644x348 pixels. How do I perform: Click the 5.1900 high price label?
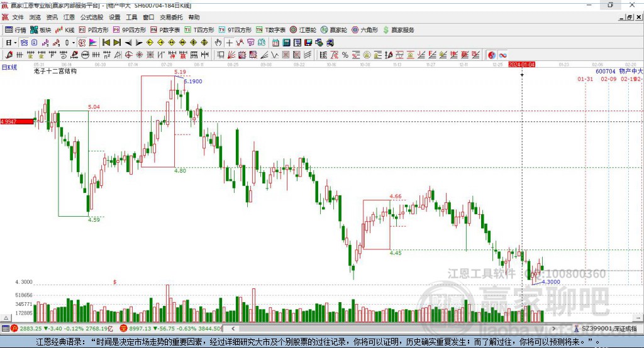coord(193,81)
